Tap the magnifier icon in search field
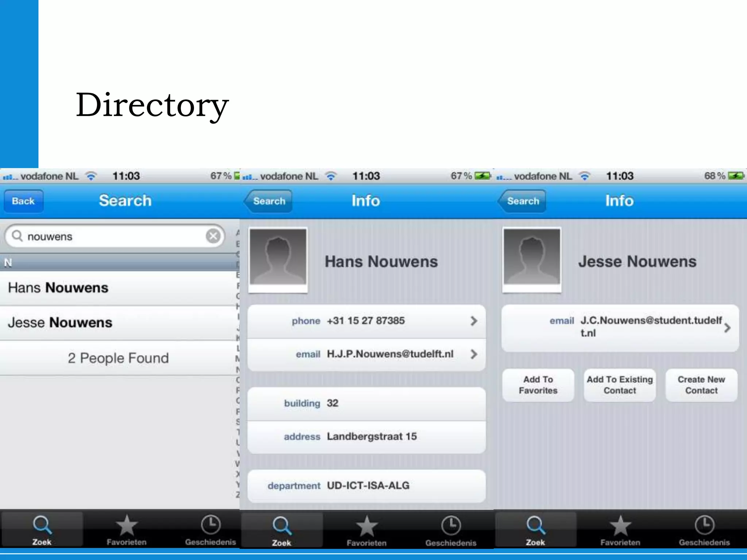 click(17, 236)
